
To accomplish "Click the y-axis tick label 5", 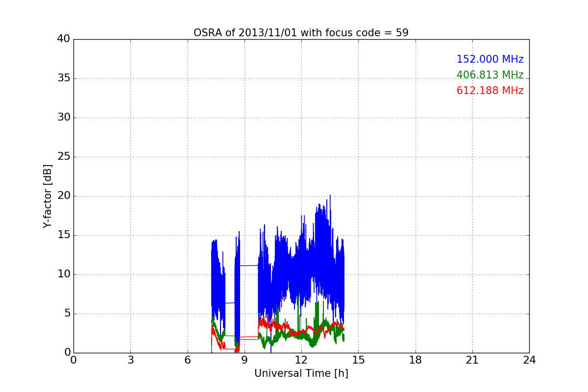I will (x=67, y=314).
